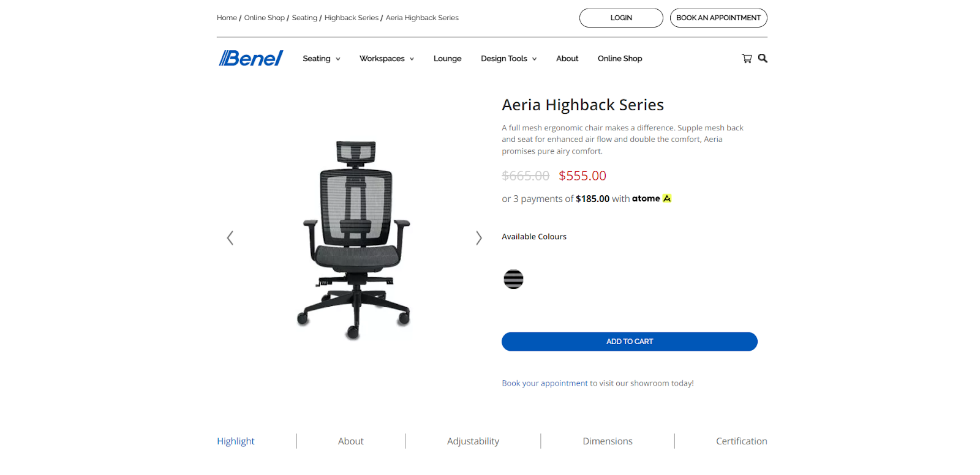
Task: Show previous product image with left arrow
Action: point(230,238)
